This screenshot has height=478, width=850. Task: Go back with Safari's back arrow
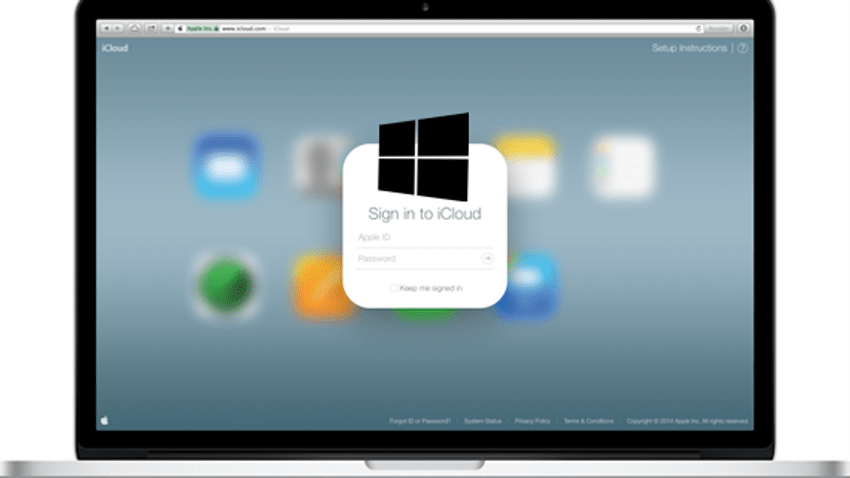(x=107, y=28)
